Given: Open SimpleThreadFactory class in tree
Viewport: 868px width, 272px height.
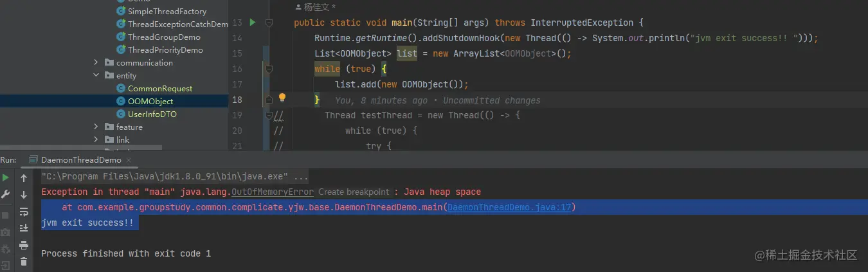Looking at the screenshot, I should (167, 11).
